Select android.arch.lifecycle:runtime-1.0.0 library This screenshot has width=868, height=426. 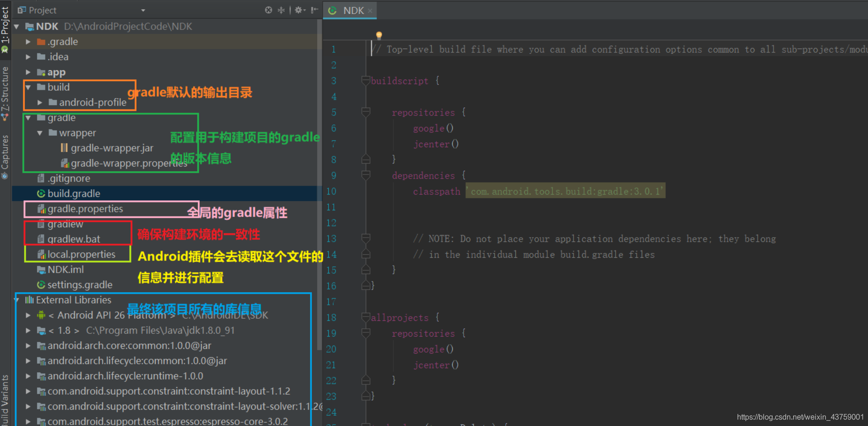tap(125, 376)
